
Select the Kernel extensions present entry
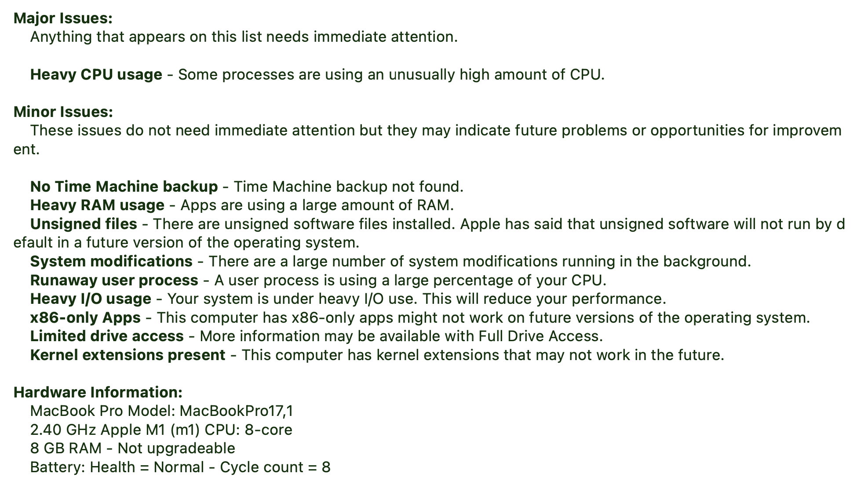(128, 355)
